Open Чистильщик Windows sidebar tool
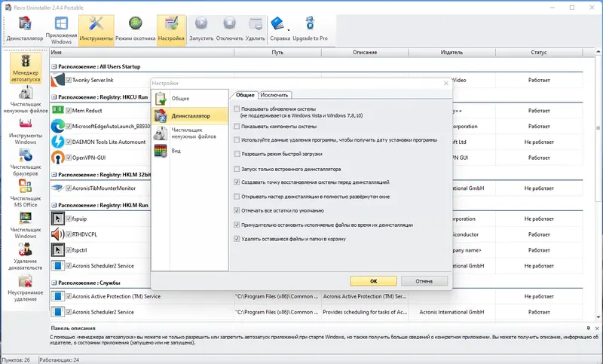The height and width of the screenshot is (364, 603). coord(26,225)
